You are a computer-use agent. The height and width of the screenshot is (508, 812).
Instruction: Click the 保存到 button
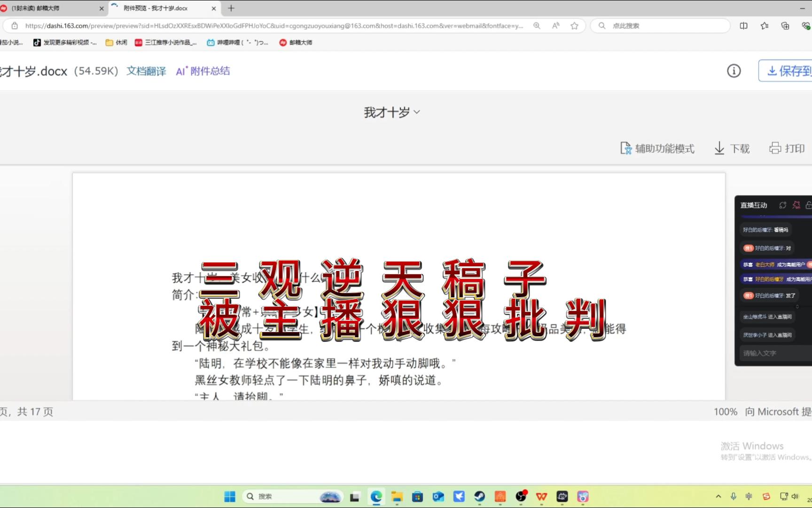(785, 71)
